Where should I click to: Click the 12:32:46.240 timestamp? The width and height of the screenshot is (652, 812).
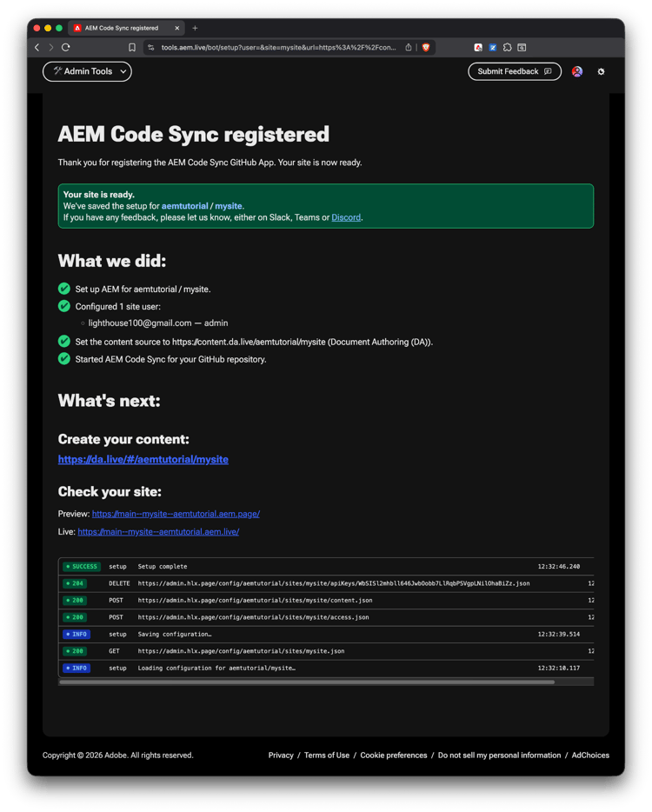pos(559,567)
